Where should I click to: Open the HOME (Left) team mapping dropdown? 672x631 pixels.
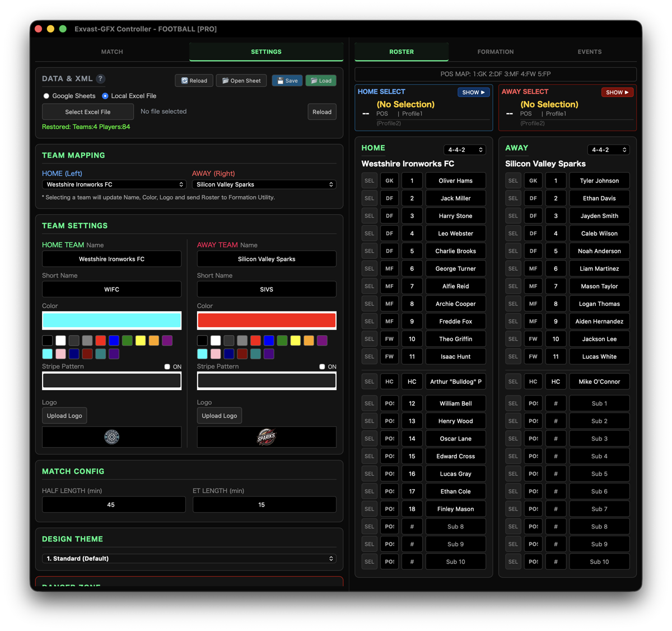[x=114, y=184]
